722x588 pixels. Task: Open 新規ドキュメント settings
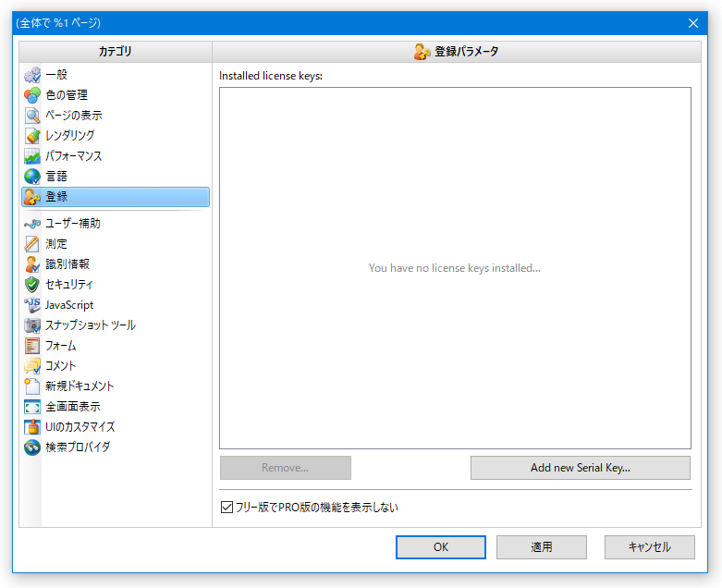pos(116,386)
